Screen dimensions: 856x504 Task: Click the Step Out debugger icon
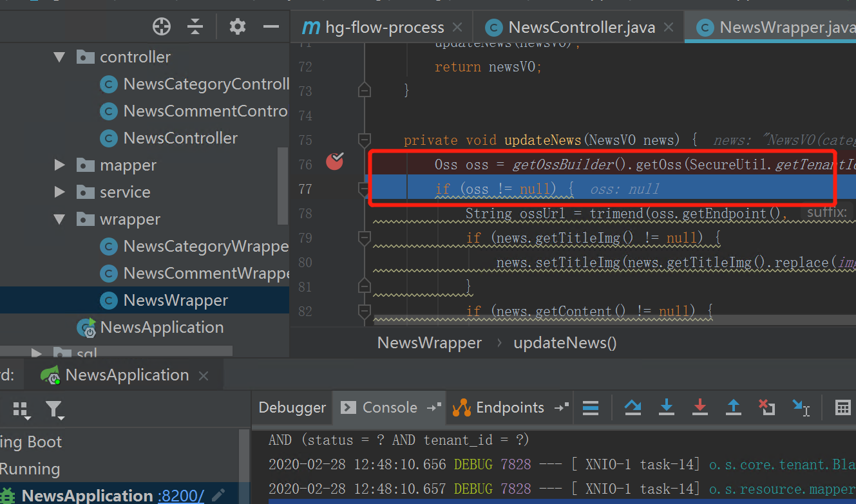(734, 407)
